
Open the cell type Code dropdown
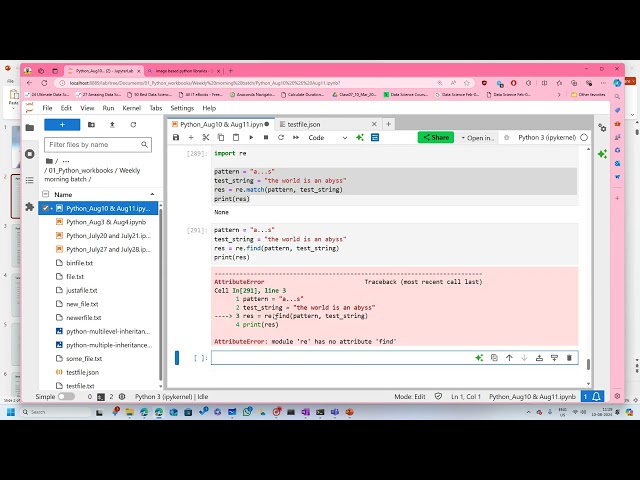pos(327,138)
